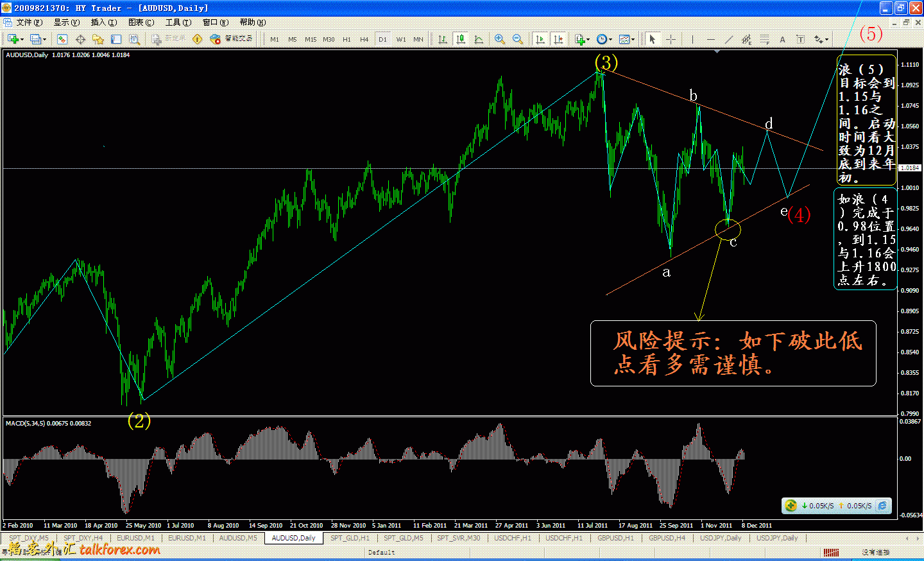
Task: Switch timeframe to M5
Action: (x=293, y=39)
